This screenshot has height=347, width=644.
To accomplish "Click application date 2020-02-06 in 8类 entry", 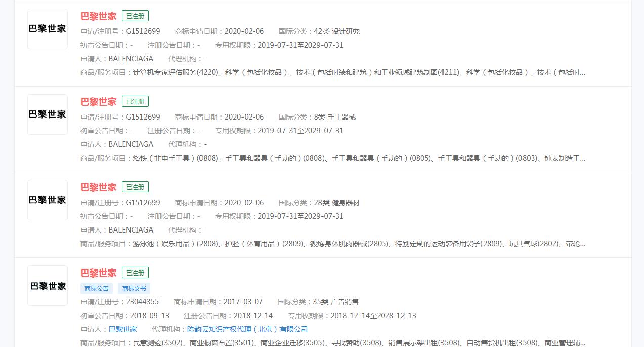I will [244, 117].
